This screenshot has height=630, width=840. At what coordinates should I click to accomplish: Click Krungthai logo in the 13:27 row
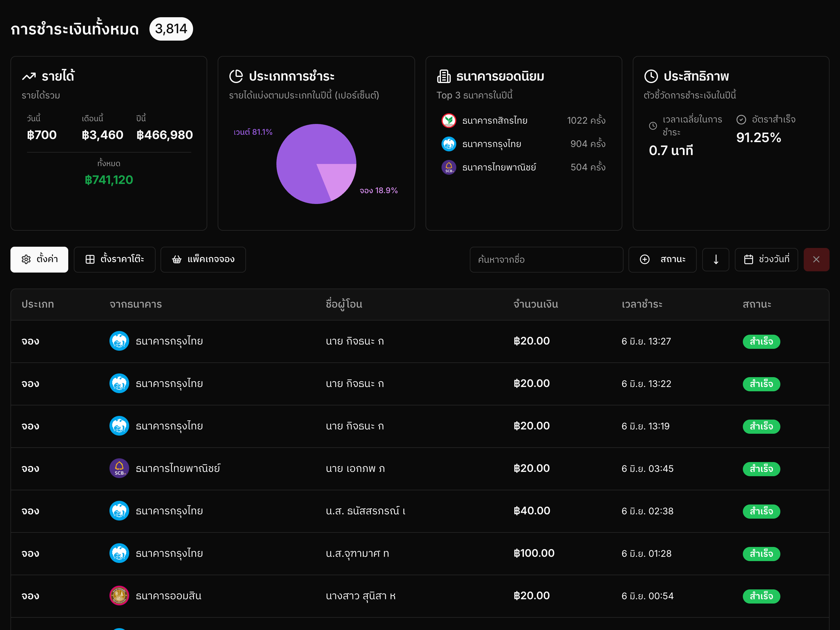point(119,341)
